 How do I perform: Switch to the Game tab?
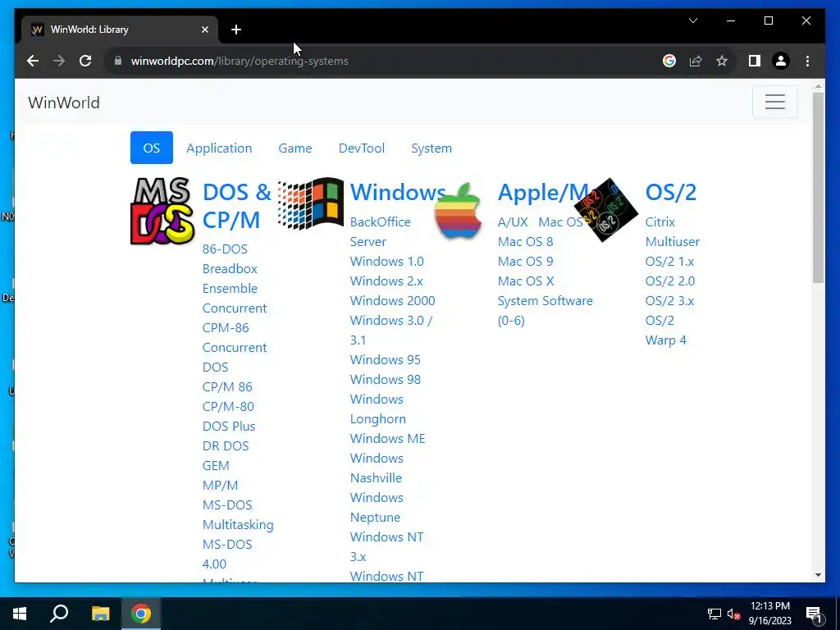point(295,148)
